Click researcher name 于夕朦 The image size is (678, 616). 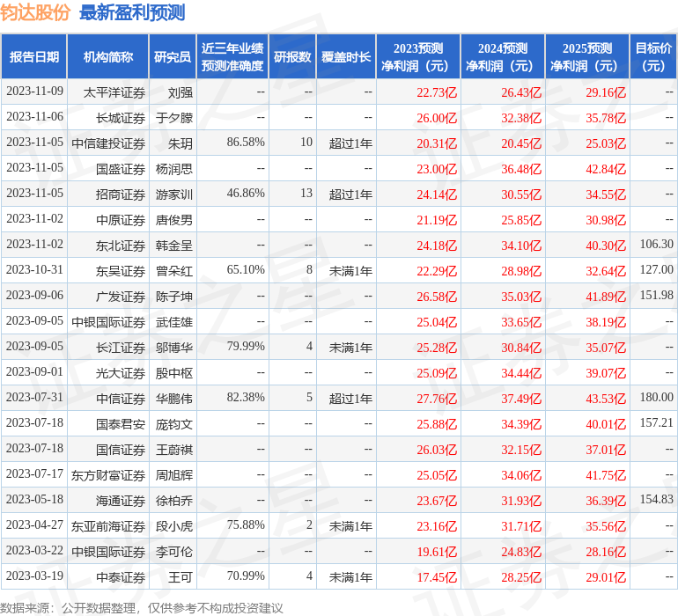click(x=174, y=118)
